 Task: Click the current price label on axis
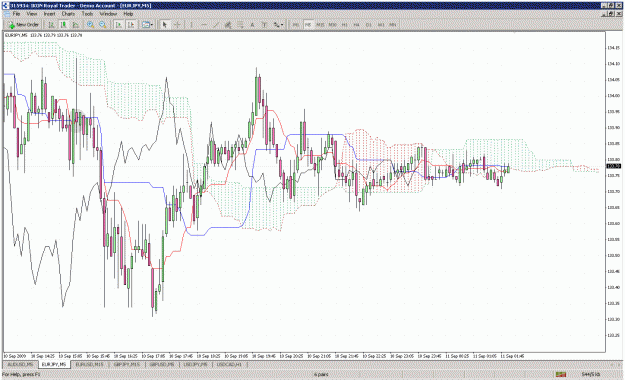click(613, 166)
